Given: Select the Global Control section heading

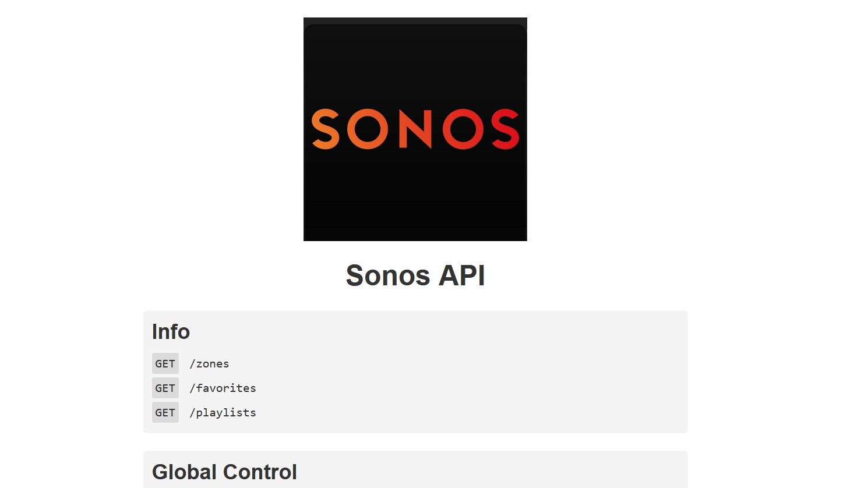Looking at the screenshot, I should tap(224, 472).
